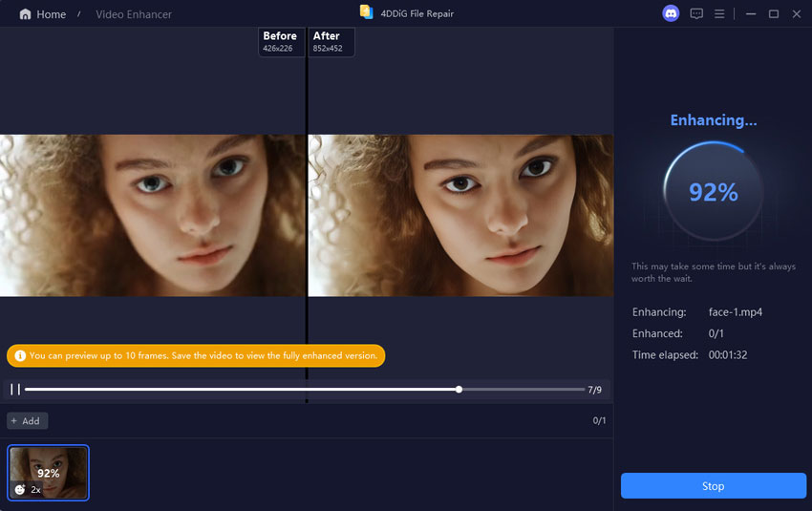Open the hamburger menu in title bar

click(720, 14)
